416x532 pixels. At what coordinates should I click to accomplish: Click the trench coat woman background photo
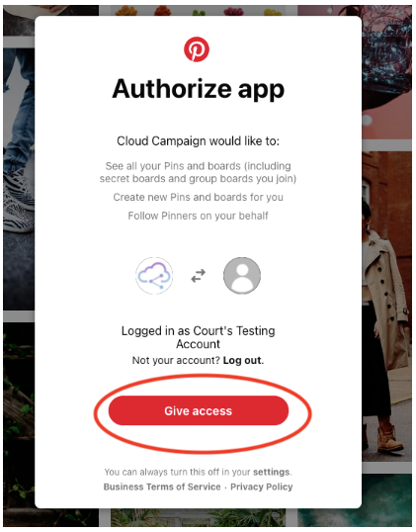[x=386, y=308]
